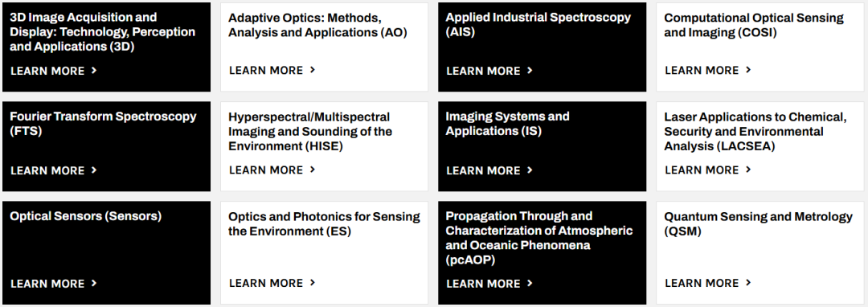Open Learn More for Optics and Photonics for Sensing
This screenshot has width=868, height=307.
click(x=272, y=283)
